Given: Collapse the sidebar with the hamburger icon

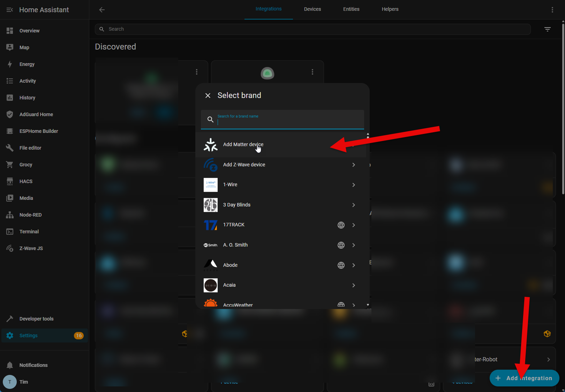Looking at the screenshot, I should pos(10,10).
